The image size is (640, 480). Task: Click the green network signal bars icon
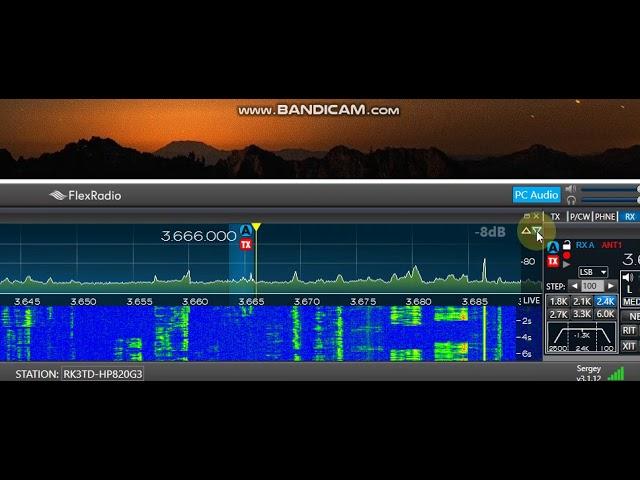click(x=616, y=374)
